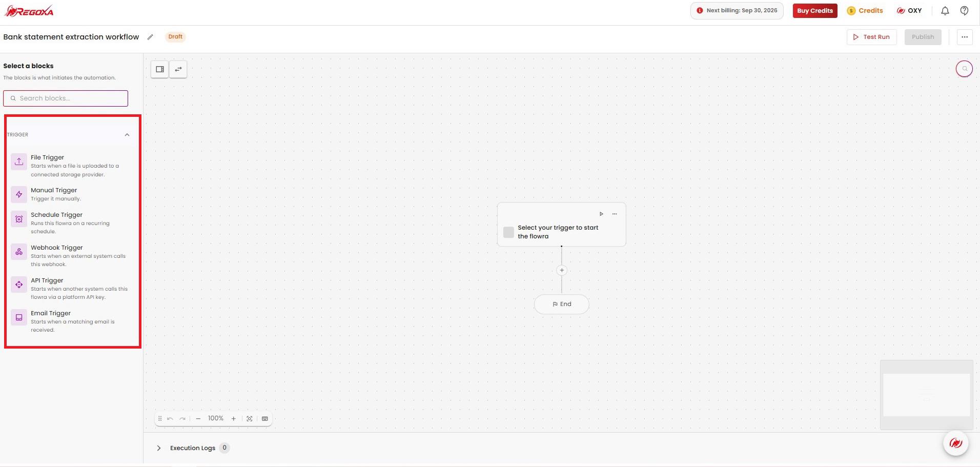Click Test Run button

[871, 37]
